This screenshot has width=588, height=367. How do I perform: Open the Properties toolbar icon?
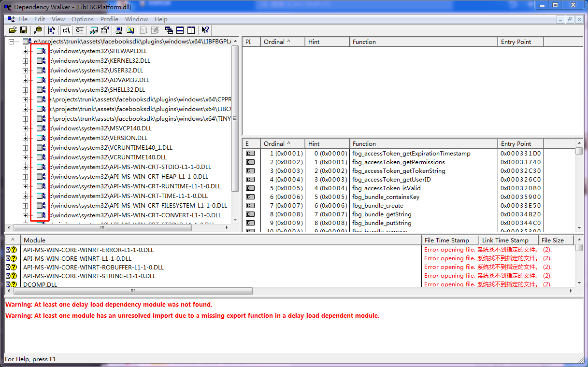click(104, 30)
